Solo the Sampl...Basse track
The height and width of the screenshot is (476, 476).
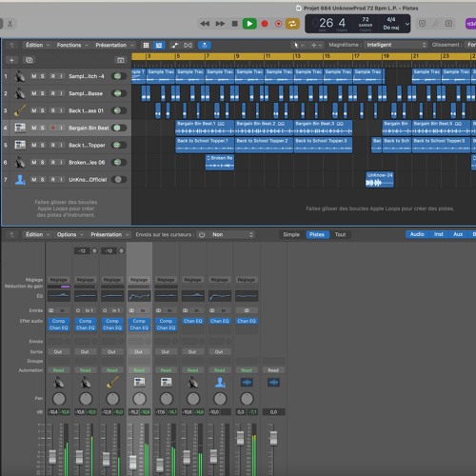[42, 93]
